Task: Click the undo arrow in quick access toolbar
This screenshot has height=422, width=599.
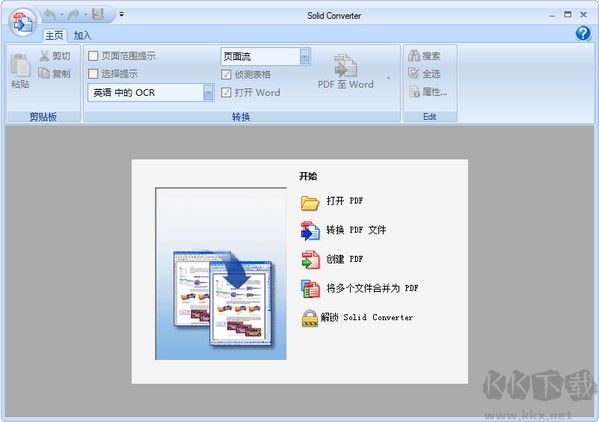Action: (50, 15)
